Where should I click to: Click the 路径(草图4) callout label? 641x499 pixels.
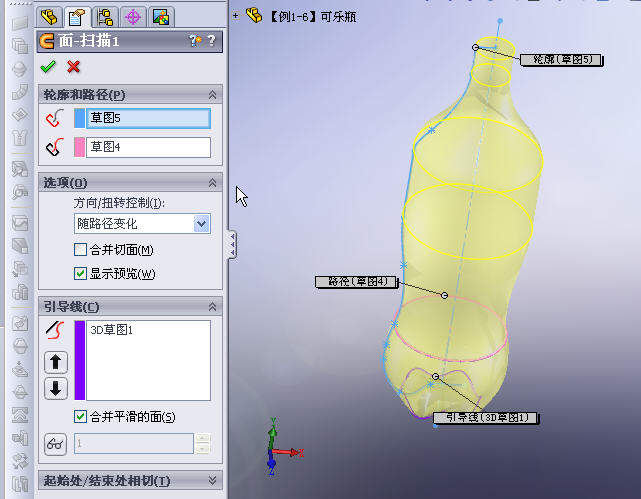[x=356, y=282]
